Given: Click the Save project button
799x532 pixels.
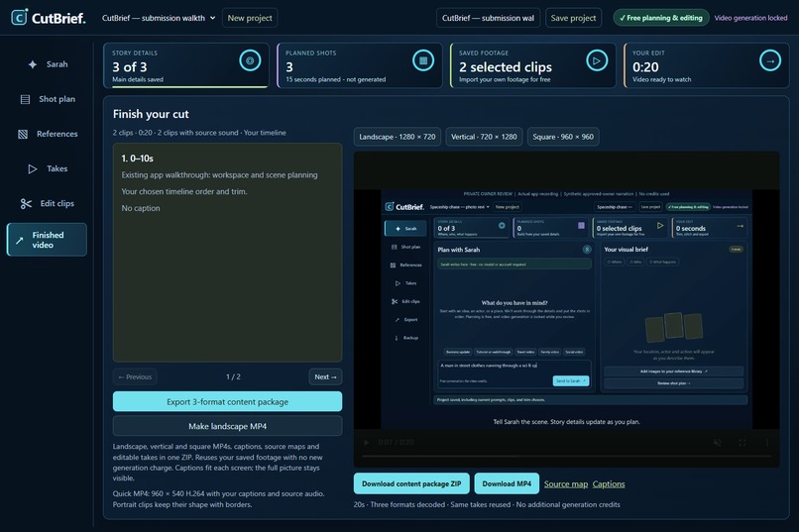Looking at the screenshot, I should [573, 18].
